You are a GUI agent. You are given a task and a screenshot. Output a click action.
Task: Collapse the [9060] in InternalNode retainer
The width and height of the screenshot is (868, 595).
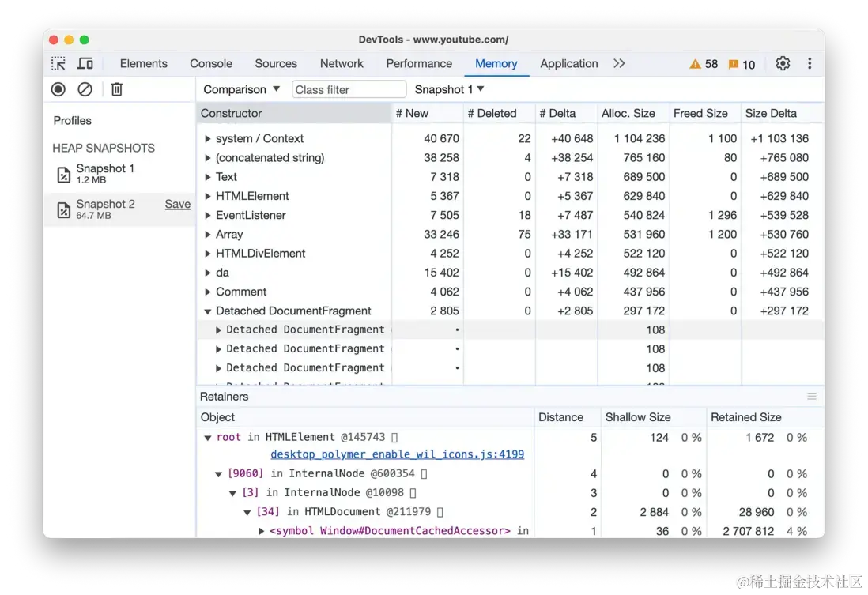click(x=219, y=474)
